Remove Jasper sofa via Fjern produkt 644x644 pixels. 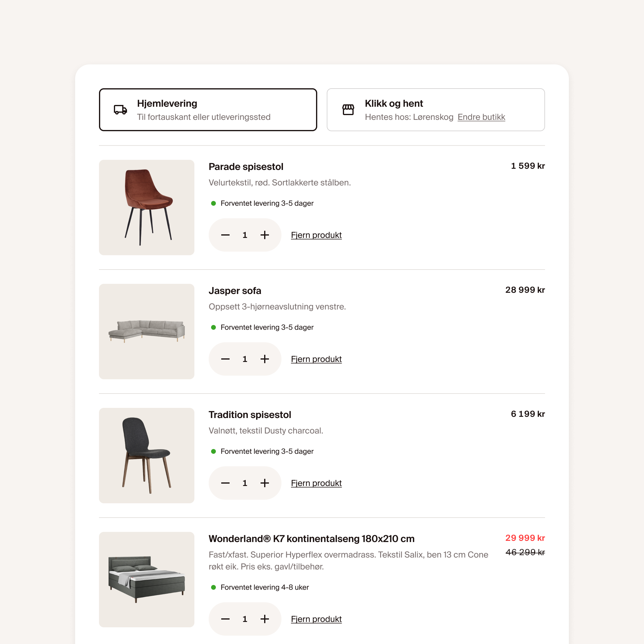click(316, 359)
